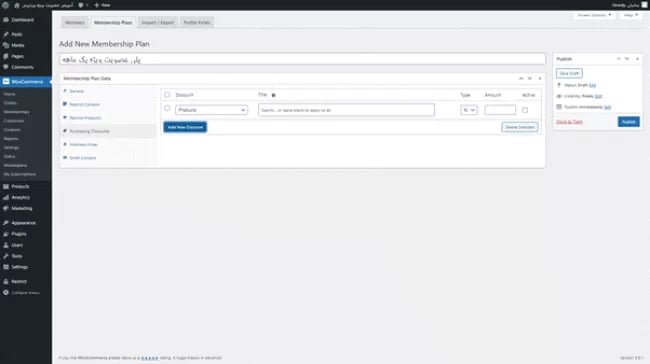Click the blue Publish button

tap(628, 122)
